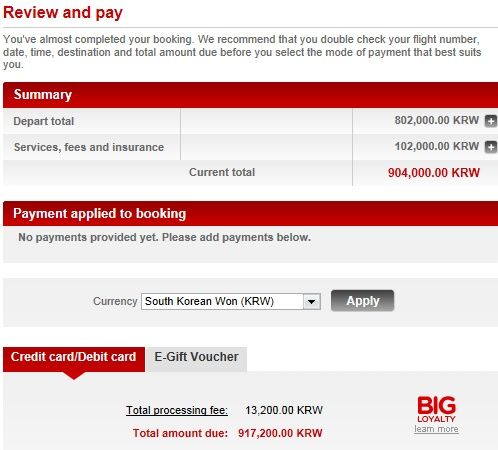Image resolution: width=498 pixels, height=450 pixels.
Task: Select the South Korean Won (KRW) currency box
Action: pyautogui.click(x=231, y=302)
